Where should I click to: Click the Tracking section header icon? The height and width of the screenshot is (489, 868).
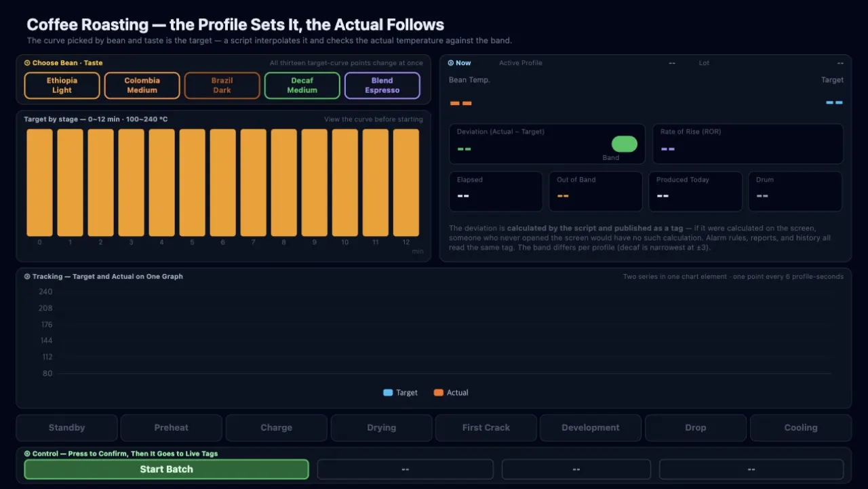[27, 277]
